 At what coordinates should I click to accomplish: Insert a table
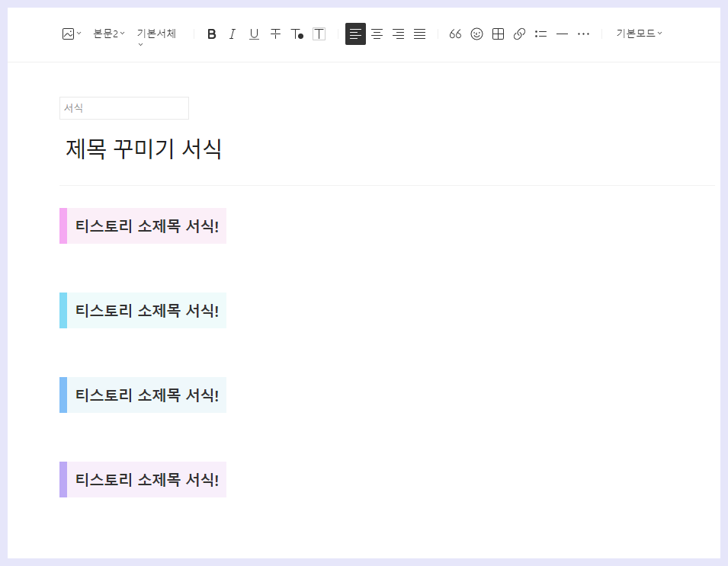(x=499, y=34)
